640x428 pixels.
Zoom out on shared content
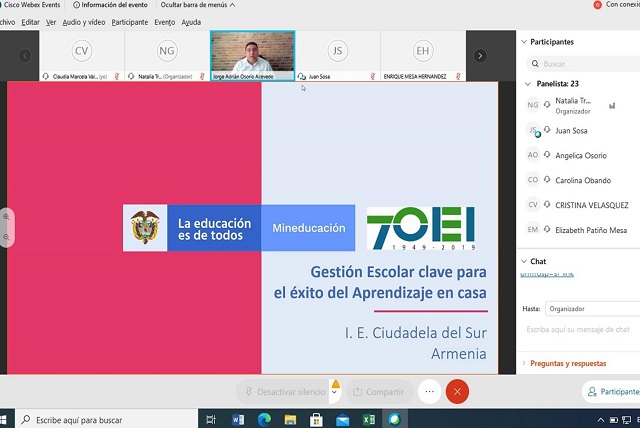click(7, 237)
